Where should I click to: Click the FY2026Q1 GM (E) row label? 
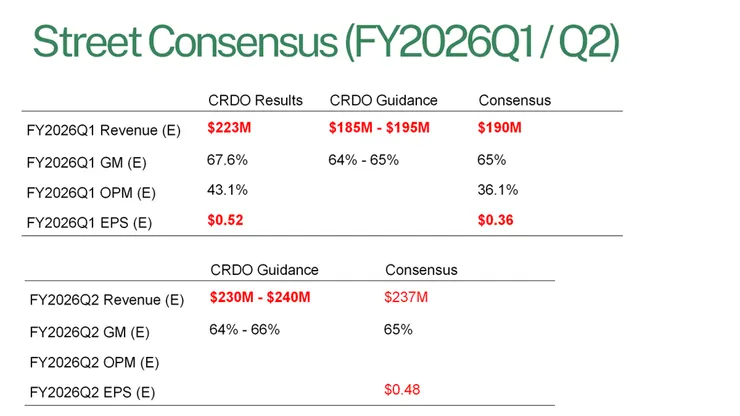88,161
